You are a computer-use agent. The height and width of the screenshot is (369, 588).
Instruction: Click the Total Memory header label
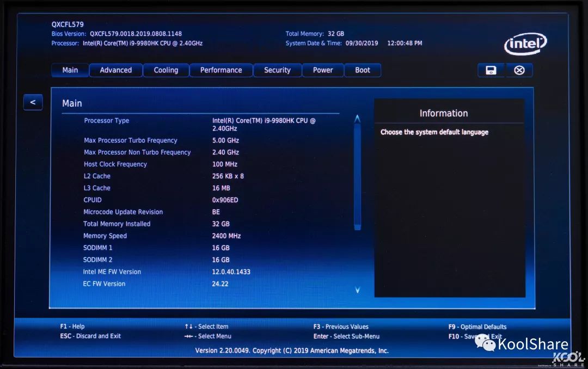[304, 34]
